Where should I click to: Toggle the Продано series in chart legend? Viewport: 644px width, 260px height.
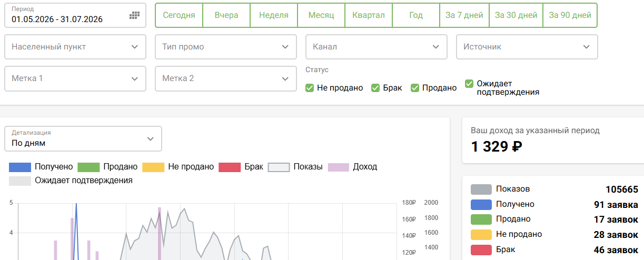coord(107,167)
